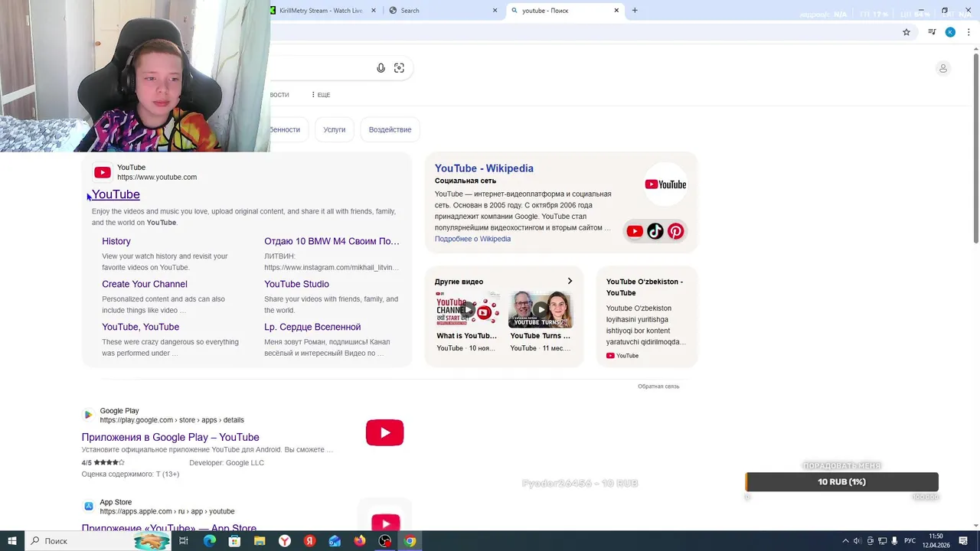Click the voice search microphone icon
Viewport: 980px width, 551px height.
tap(381, 68)
